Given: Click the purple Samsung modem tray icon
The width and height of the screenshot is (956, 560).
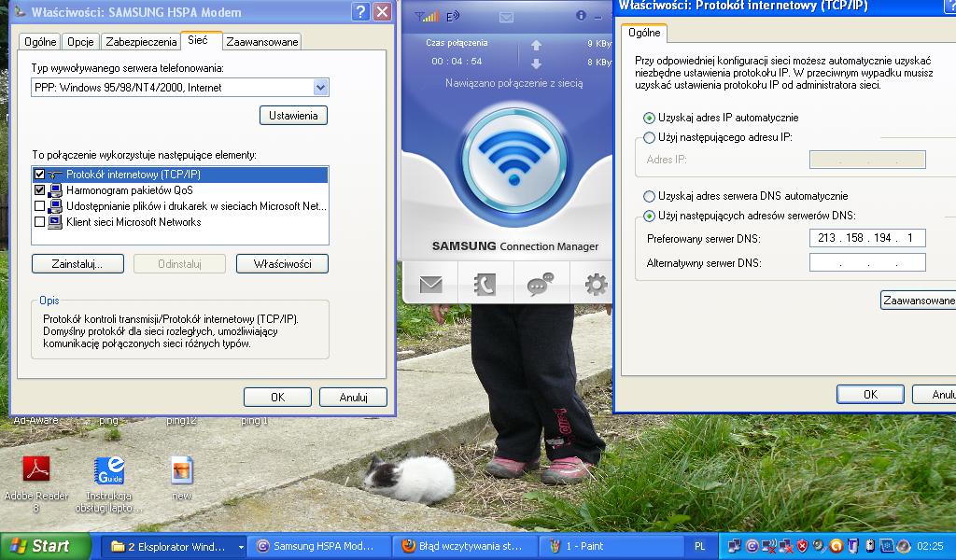Looking at the screenshot, I should coord(752,546).
